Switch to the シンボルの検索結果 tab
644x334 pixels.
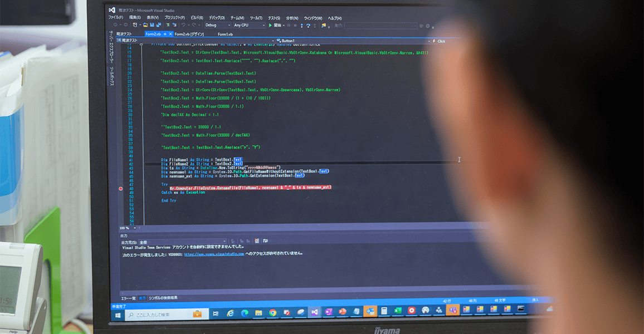(x=163, y=298)
